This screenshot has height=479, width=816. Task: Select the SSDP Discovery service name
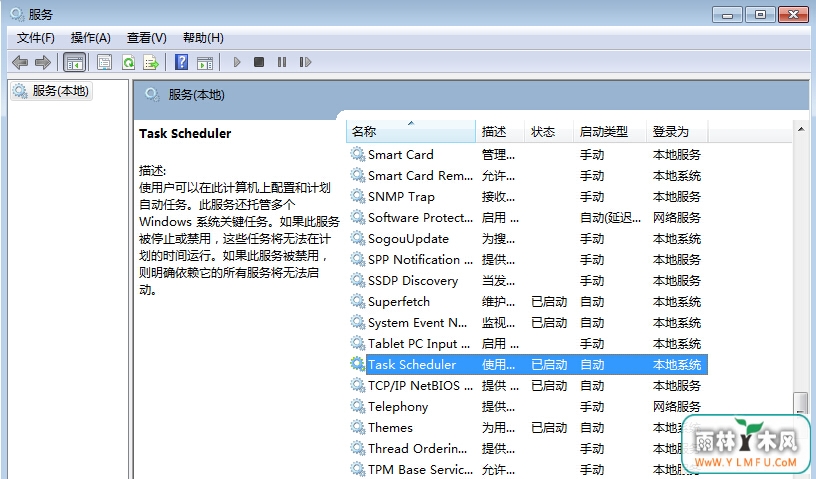point(413,281)
